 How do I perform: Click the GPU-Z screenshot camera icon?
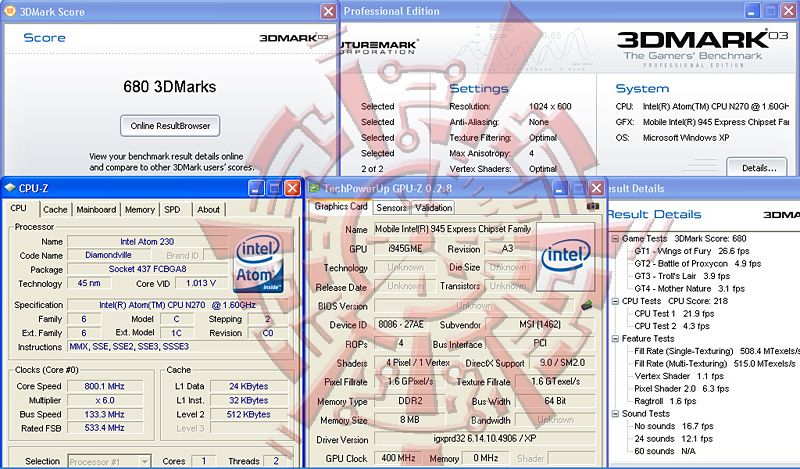pos(592,206)
